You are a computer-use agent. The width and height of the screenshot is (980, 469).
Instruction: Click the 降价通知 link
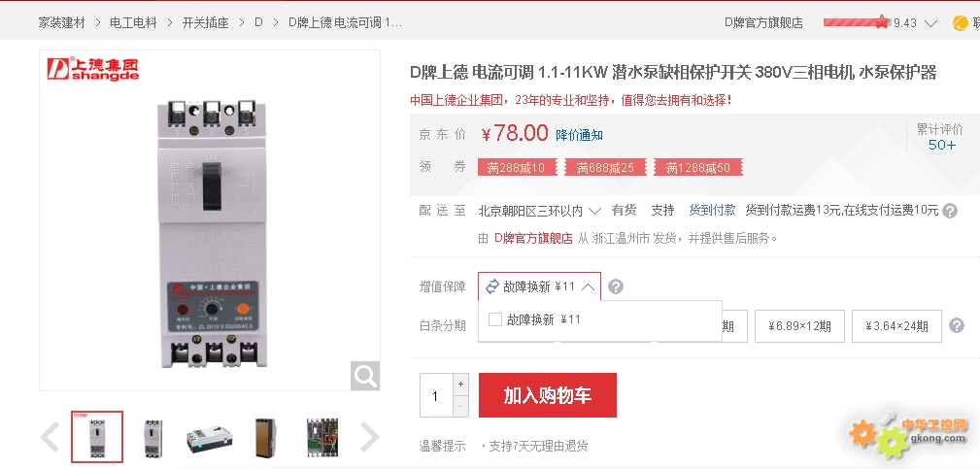pos(580,135)
